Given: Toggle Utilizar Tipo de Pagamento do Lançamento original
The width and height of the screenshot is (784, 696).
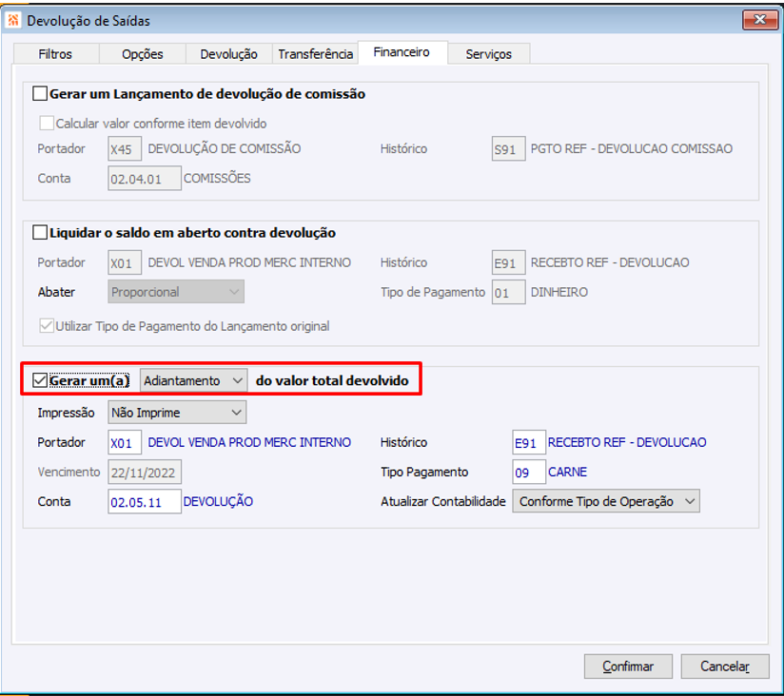Looking at the screenshot, I should pos(47,326).
